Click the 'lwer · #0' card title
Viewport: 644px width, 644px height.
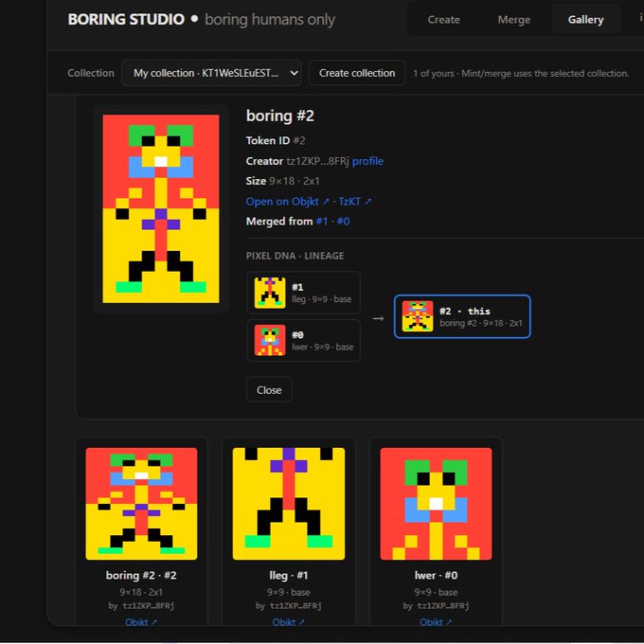point(436,576)
